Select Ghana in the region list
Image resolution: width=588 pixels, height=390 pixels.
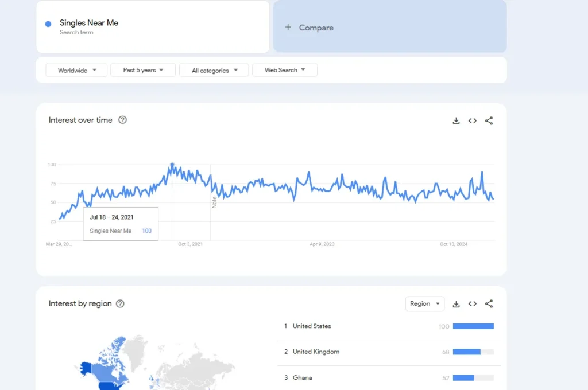point(302,377)
